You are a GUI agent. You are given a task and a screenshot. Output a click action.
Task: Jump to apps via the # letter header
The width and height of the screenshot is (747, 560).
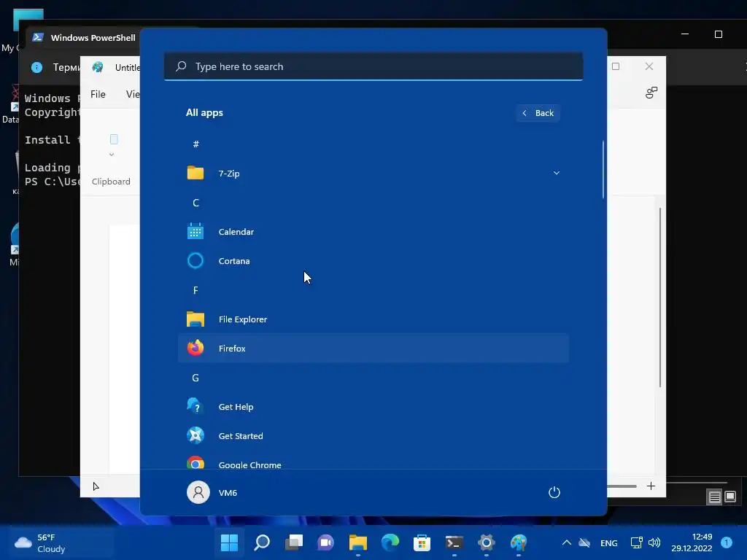click(x=196, y=144)
